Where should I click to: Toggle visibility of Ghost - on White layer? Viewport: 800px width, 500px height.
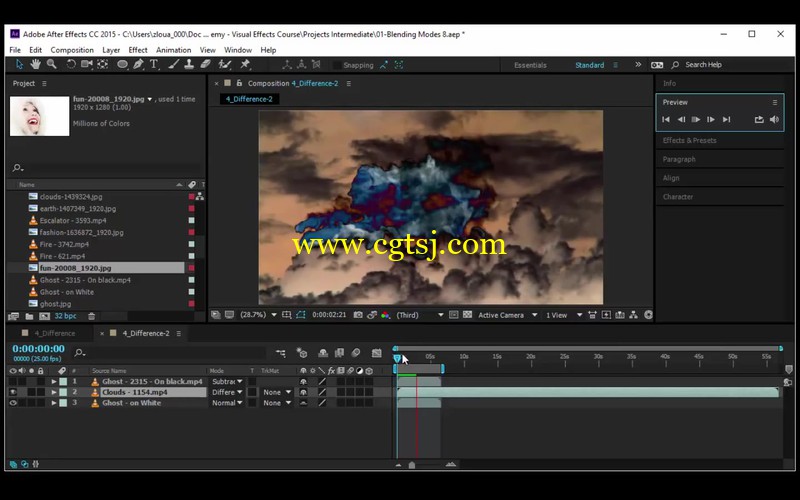pos(13,403)
